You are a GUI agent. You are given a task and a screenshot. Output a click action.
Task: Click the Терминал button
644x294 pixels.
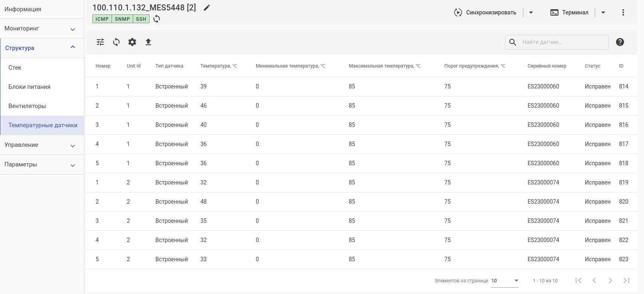570,12
